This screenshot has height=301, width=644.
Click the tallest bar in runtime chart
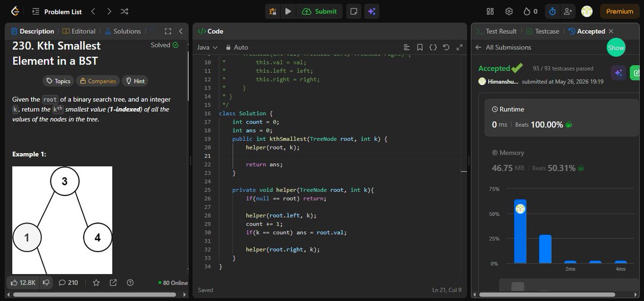point(520,231)
